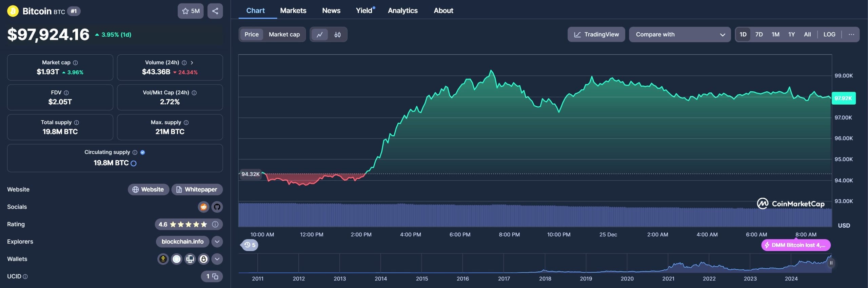Click the $43.36B volume value
This screenshot has height=288, width=868.
click(156, 72)
